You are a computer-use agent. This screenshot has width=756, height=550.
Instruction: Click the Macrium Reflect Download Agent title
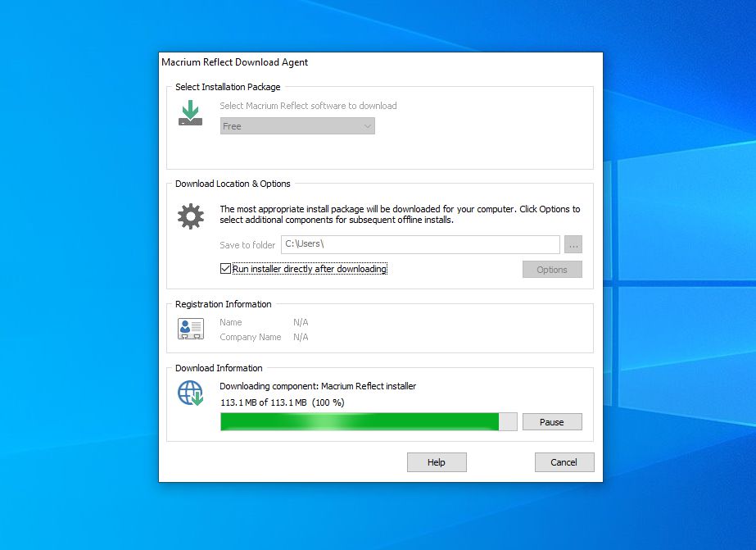point(235,62)
